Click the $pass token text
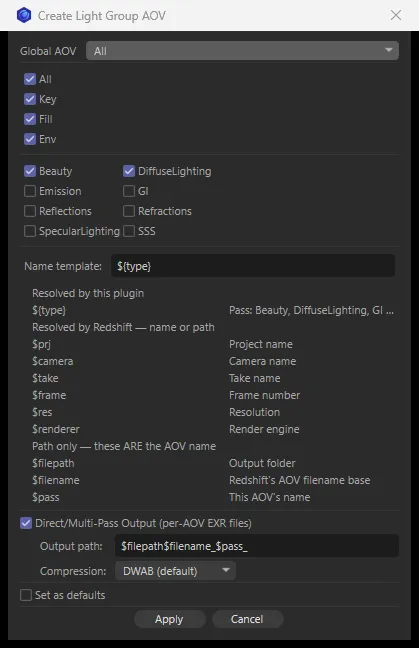This screenshot has width=419, height=648. coord(45,497)
